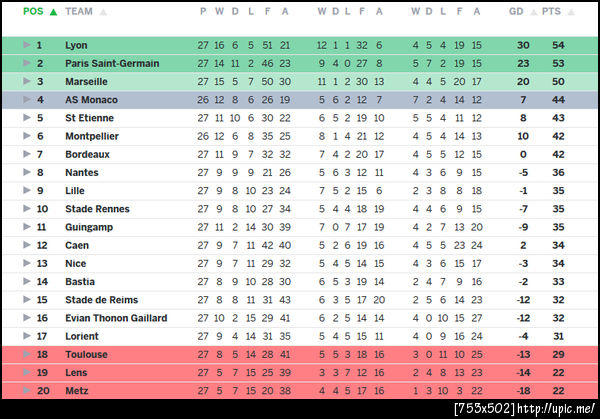Click the Evian Thonon Gaillard team name

tap(114, 317)
